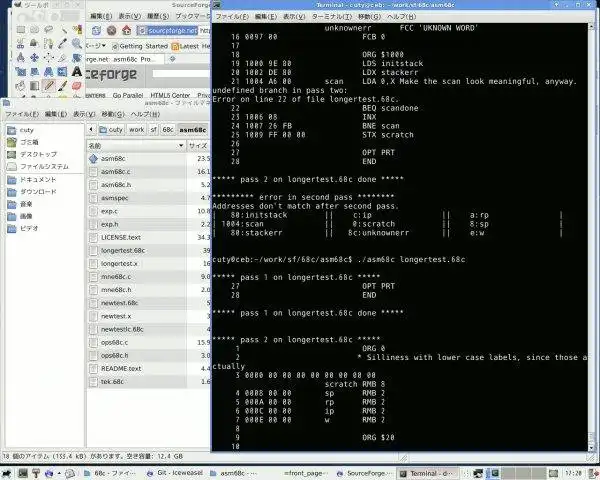This screenshot has width=600, height=480.
Task: Select the Scale tool in GIMP toolbox
Action: (21, 72)
